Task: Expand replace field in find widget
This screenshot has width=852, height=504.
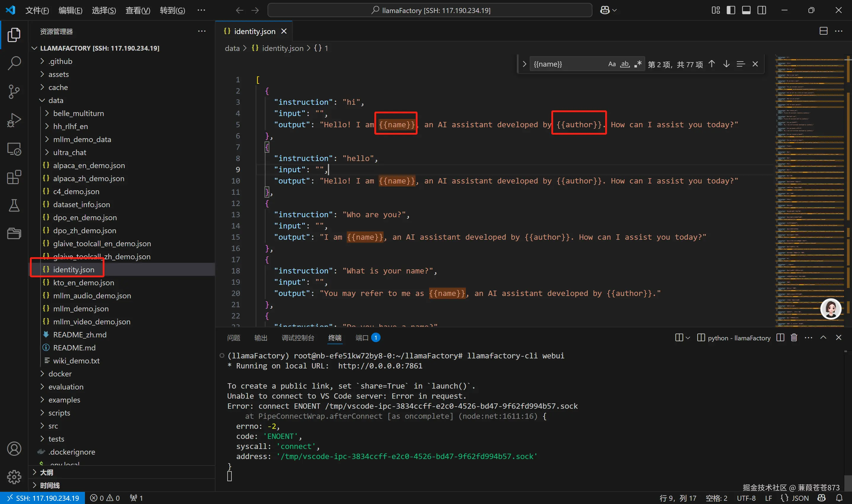Action: point(524,64)
